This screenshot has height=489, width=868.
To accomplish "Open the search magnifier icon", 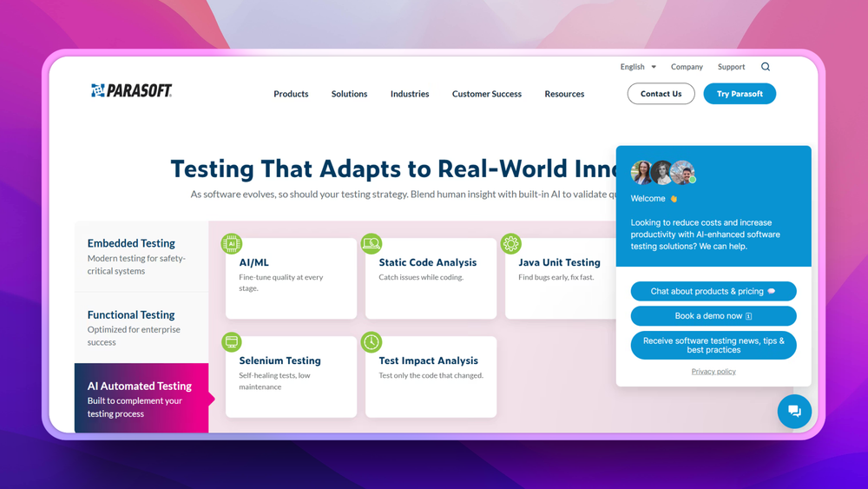I will point(766,67).
